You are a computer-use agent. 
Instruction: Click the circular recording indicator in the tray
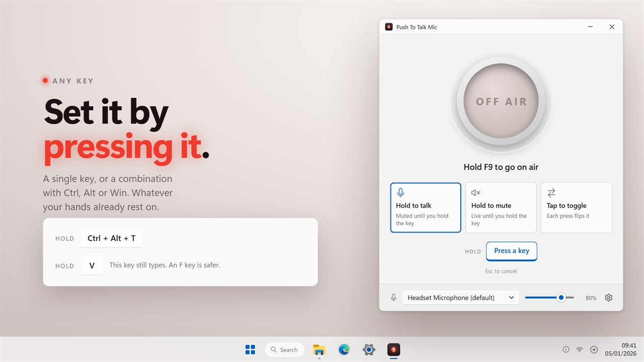[594, 349]
